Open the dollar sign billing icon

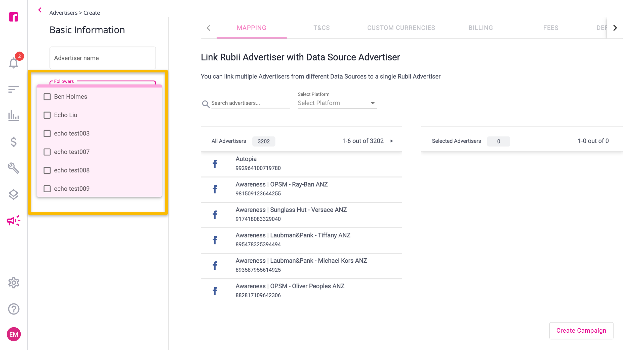click(14, 142)
